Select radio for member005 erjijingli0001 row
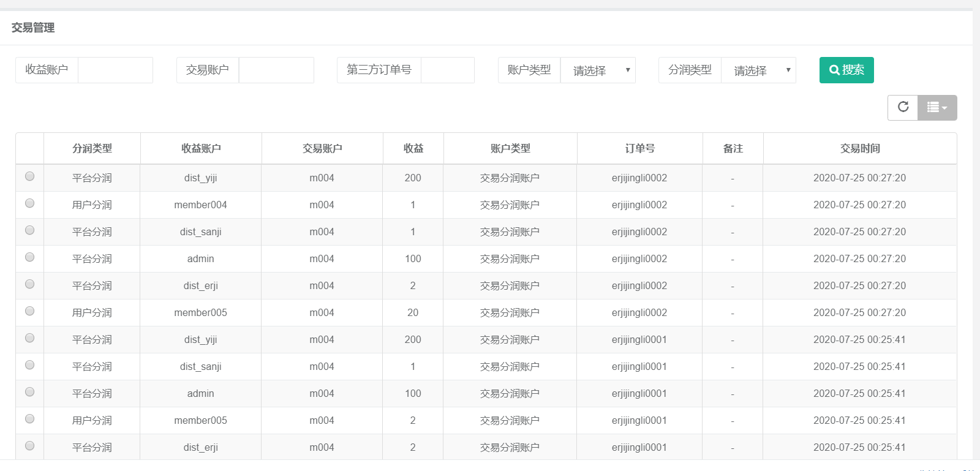The width and height of the screenshot is (980, 471). (x=29, y=419)
